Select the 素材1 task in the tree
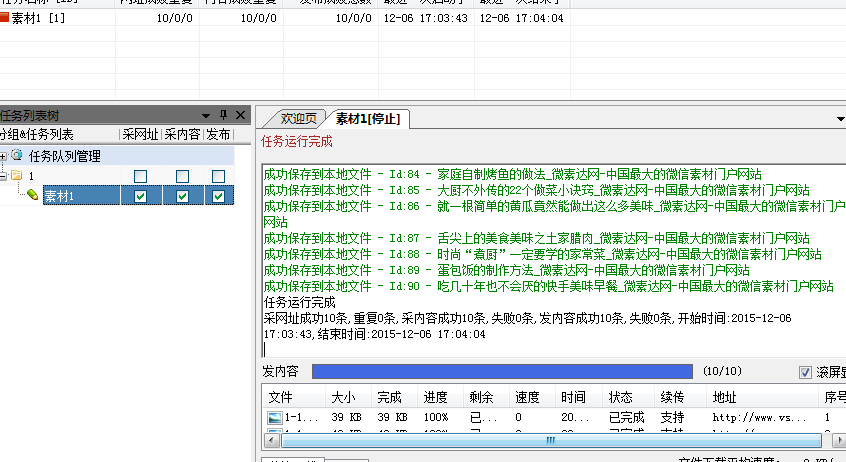Image resolution: width=846 pixels, height=462 pixels. pyautogui.click(x=81, y=195)
